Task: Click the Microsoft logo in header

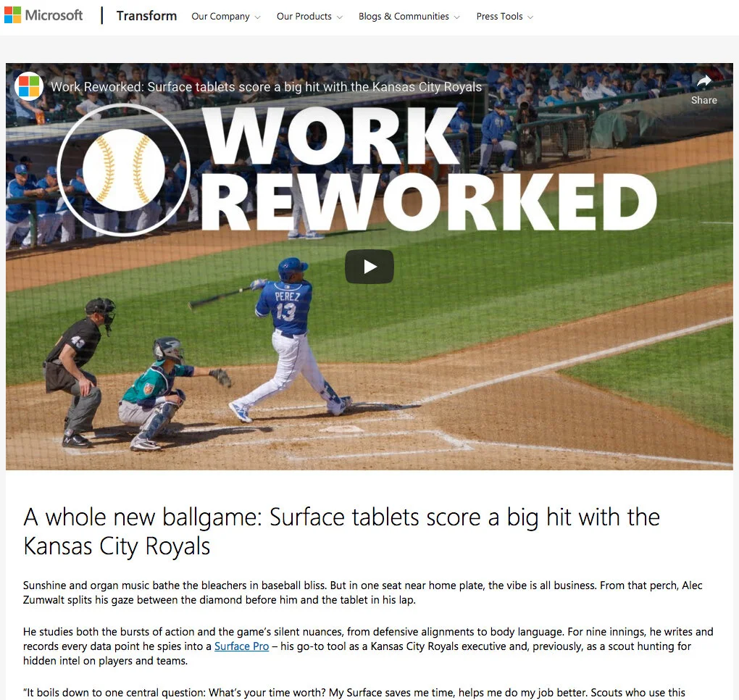Action: tap(43, 15)
